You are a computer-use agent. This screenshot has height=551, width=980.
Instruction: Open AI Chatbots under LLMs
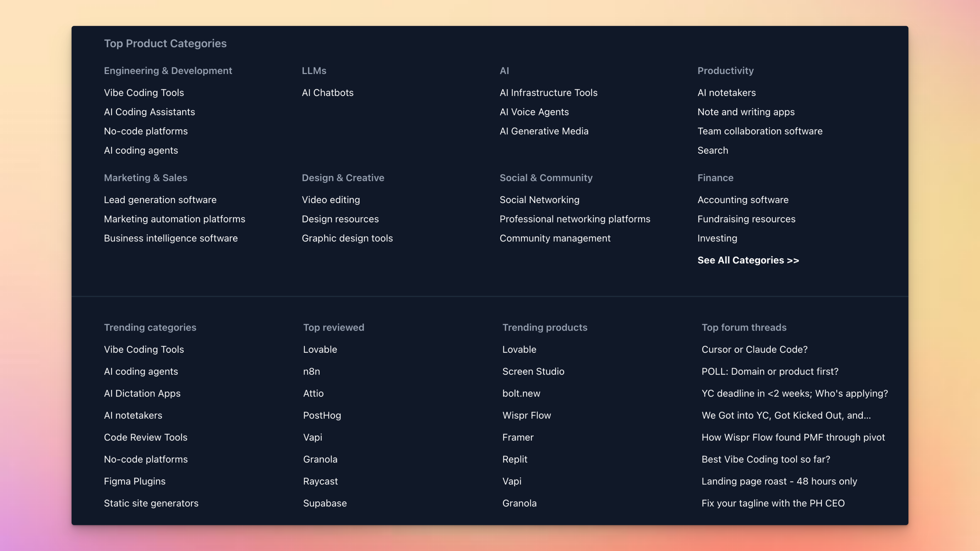click(327, 93)
